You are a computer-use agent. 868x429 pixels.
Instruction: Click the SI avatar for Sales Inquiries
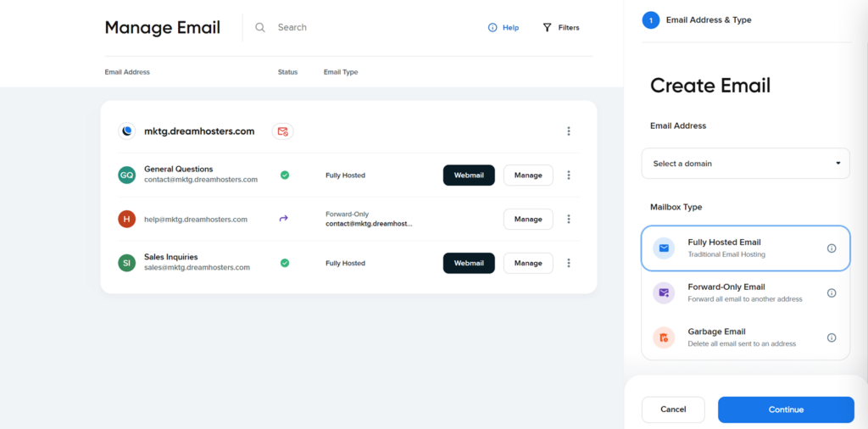(127, 263)
